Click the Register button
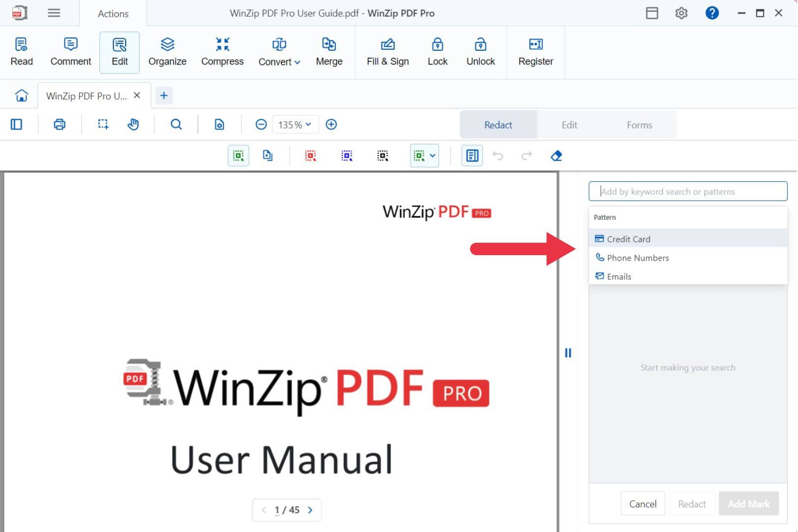 [x=535, y=52]
